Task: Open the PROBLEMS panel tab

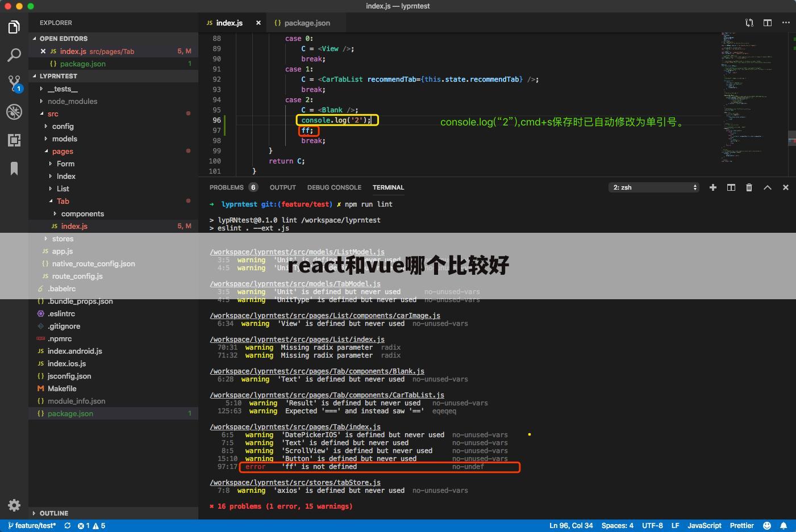Action: tap(234, 187)
